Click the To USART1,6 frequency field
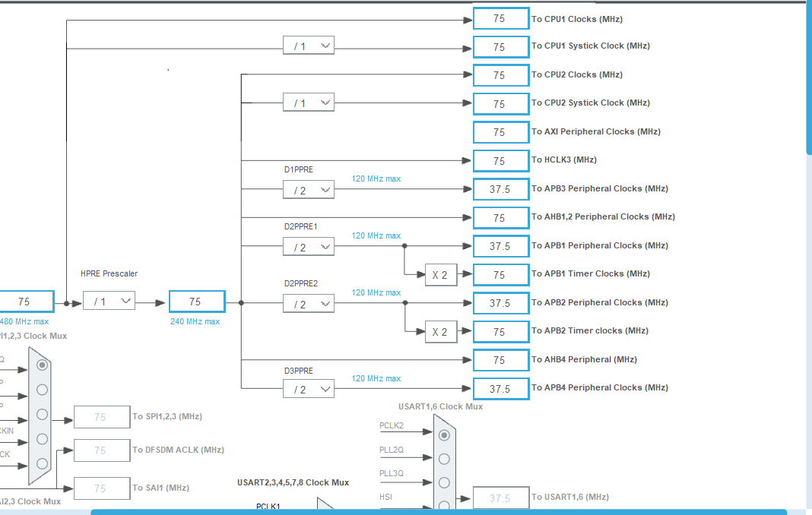 (x=500, y=498)
